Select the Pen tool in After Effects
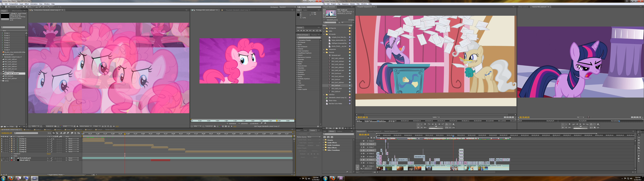 27,7
